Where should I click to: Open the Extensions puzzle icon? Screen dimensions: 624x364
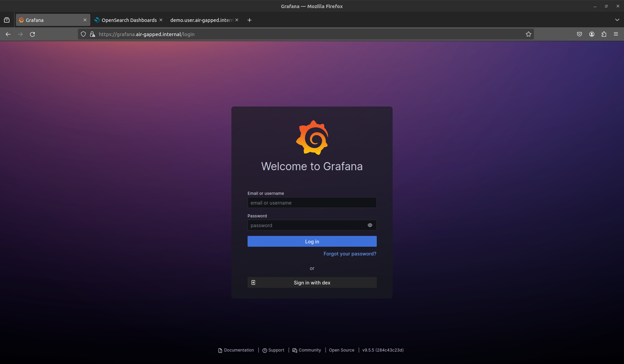(x=604, y=34)
